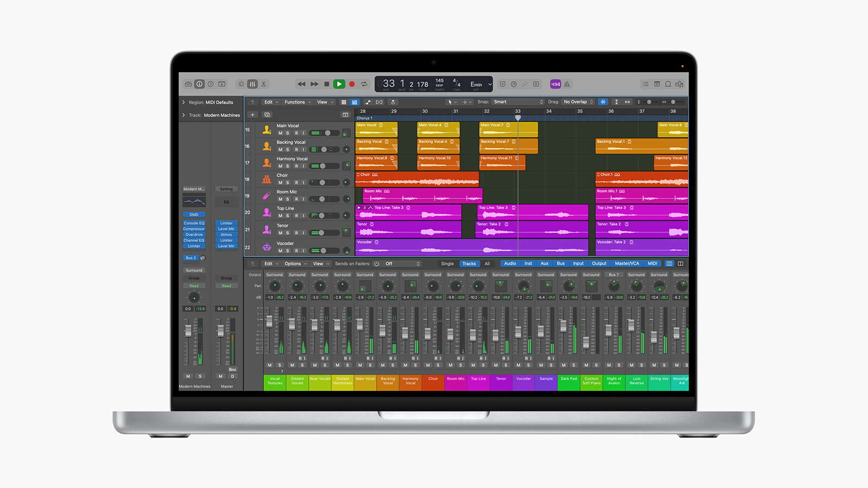Click the All filter button in the mixer
This screenshot has width=868, height=488.
tap(487, 264)
